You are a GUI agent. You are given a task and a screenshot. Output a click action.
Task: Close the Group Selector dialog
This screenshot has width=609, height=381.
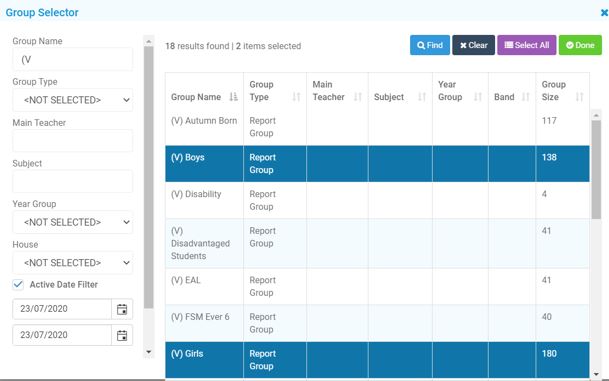(x=604, y=13)
